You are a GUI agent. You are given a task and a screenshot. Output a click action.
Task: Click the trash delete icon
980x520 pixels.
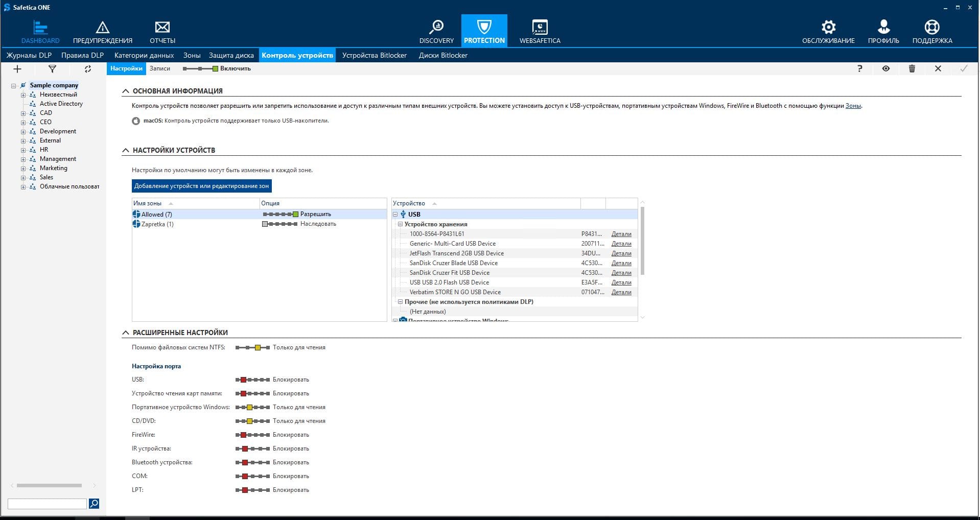[912, 68]
